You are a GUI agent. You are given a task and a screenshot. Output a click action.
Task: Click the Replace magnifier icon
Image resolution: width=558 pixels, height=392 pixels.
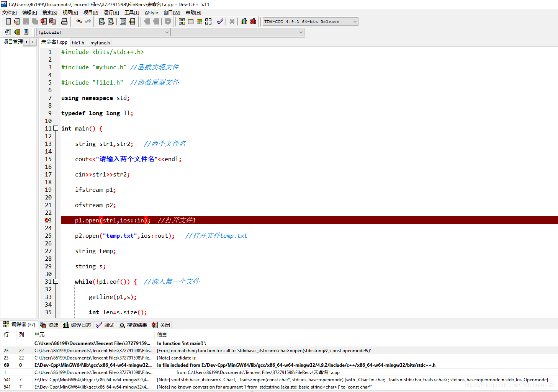[111, 21]
